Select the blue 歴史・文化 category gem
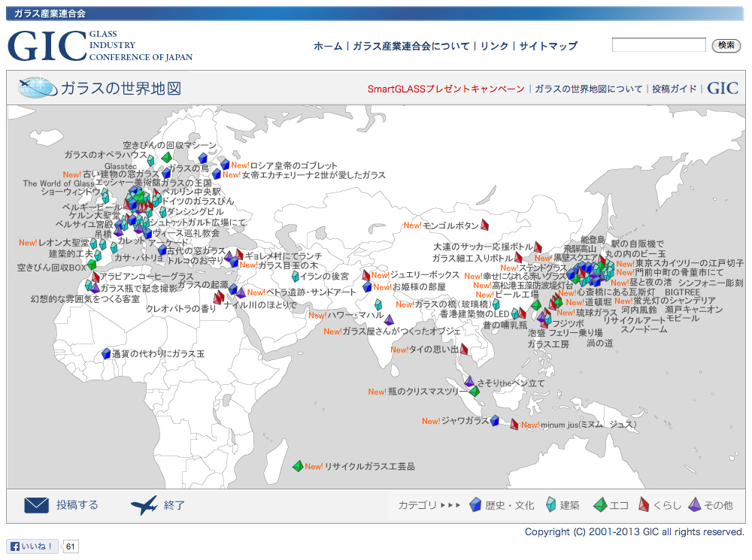The width and height of the screenshot is (752, 560). pos(475,505)
